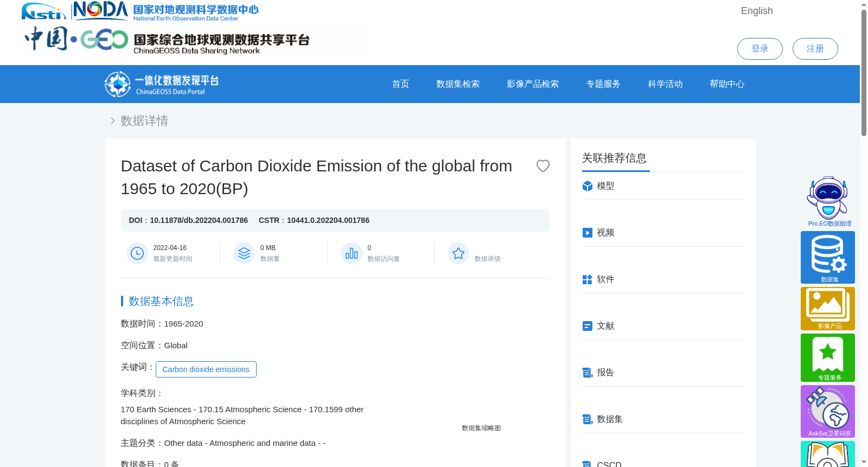The image size is (868, 467).
Task: Click the dataset title Carbon Dioxide Emission heading
Action: coord(316,177)
